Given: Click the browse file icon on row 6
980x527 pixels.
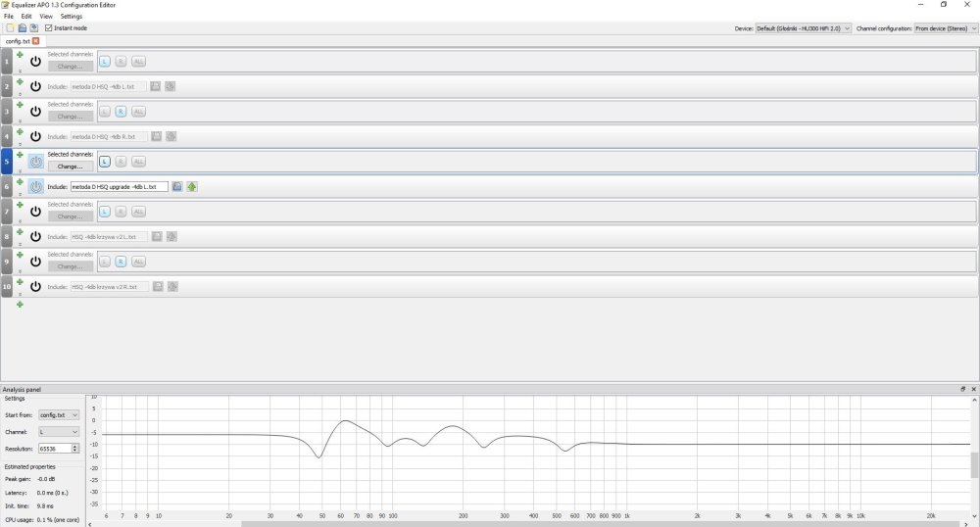Looking at the screenshot, I should coord(177,186).
